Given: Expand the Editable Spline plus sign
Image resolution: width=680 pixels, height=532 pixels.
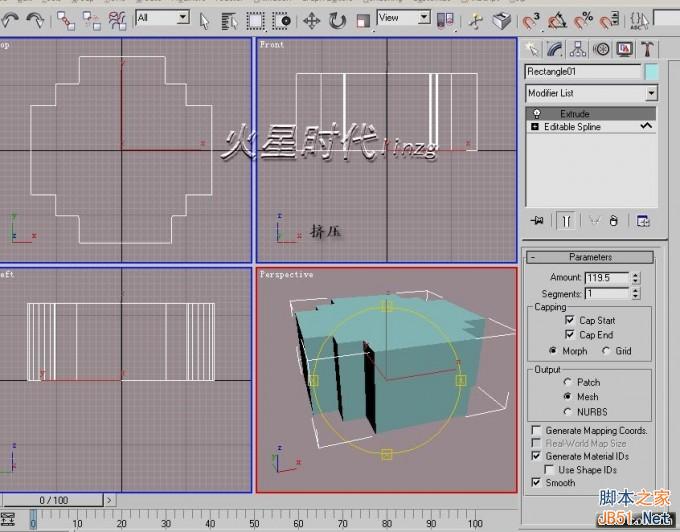Looking at the screenshot, I should click(x=535, y=127).
